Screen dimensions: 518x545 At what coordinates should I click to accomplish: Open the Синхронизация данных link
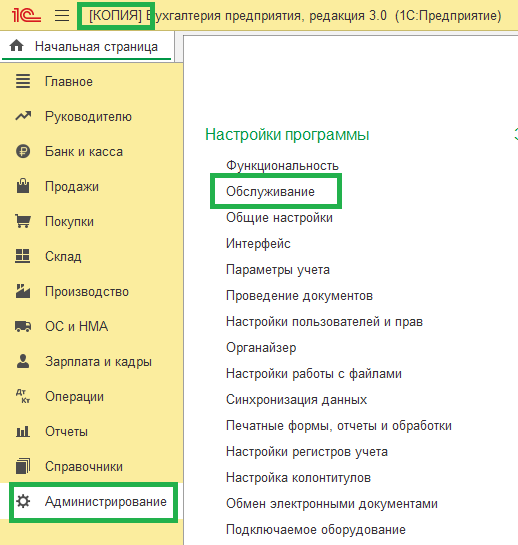(297, 400)
